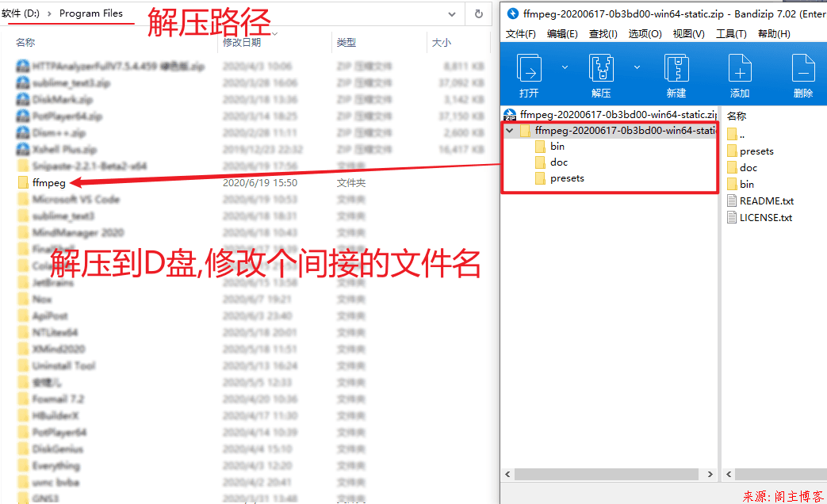The width and height of the screenshot is (827, 504).
Task: Open dropdown arrow next to 解压 button
Action: pos(637,67)
